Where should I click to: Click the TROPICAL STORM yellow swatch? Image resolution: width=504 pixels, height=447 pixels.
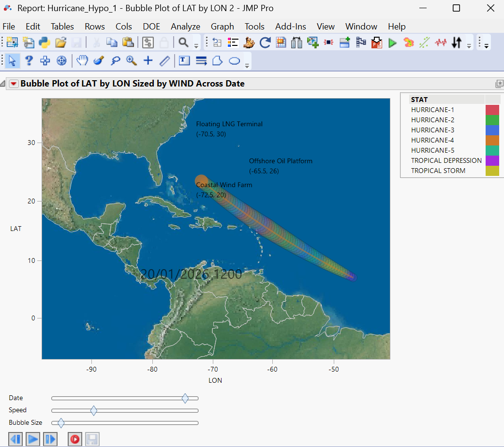[492, 171]
